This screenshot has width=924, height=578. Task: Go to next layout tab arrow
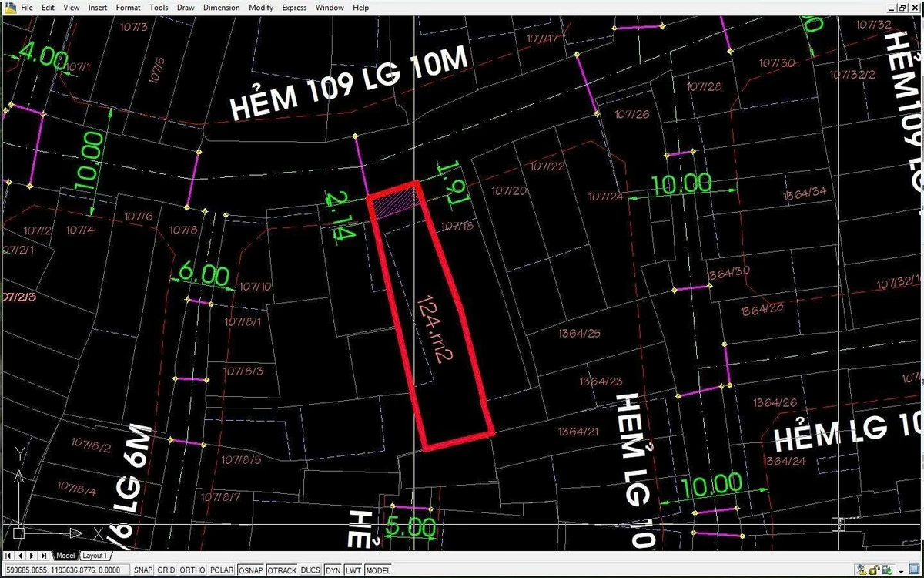[x=32, y=555]
